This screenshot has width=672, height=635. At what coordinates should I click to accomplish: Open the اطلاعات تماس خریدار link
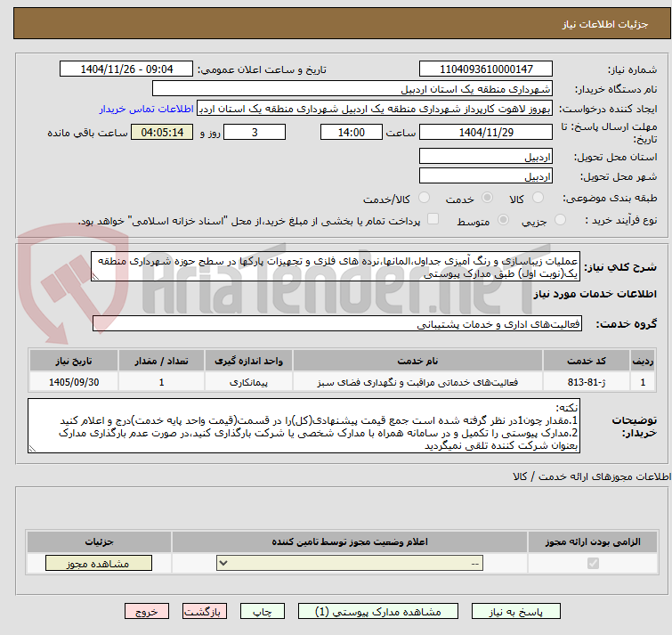(146, 109)
